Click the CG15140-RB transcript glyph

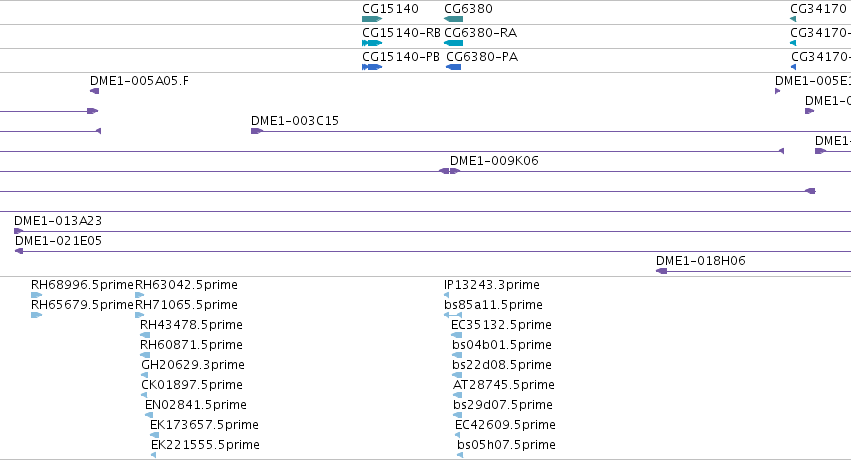[372, 43]
